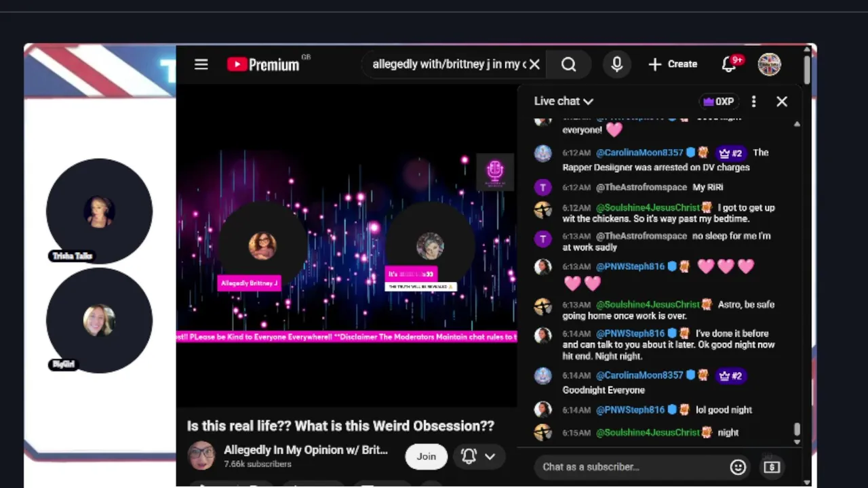Image resolution: width=868 pixels, height=488 pixels.
Task: Click the page vertical scrollbar
Action: 806,70
